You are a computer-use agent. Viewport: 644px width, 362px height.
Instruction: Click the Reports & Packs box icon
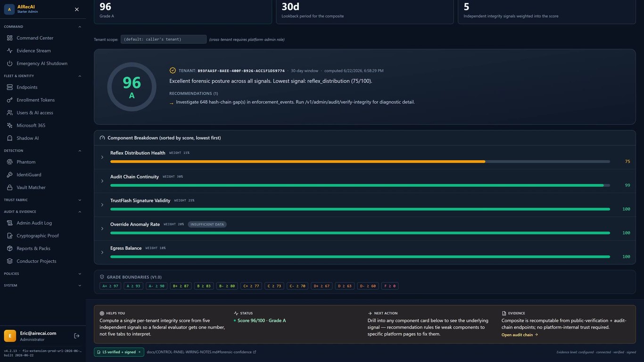click(9, 248)
